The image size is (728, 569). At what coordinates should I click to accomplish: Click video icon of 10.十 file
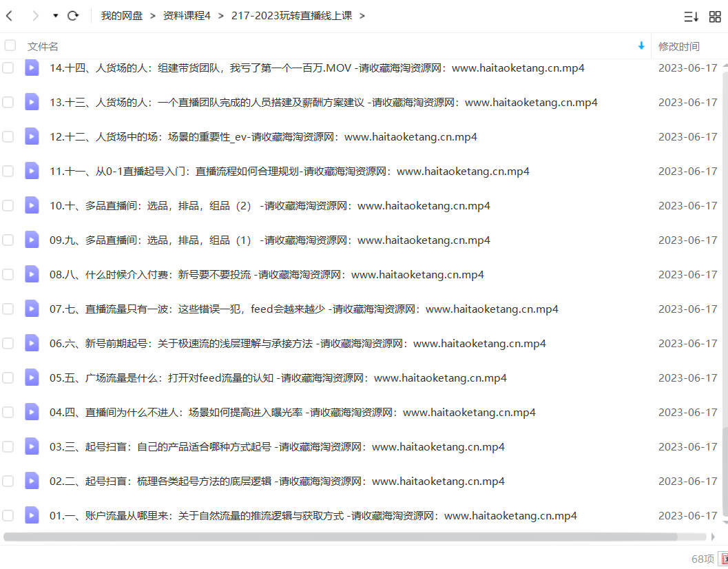[32, 205]
